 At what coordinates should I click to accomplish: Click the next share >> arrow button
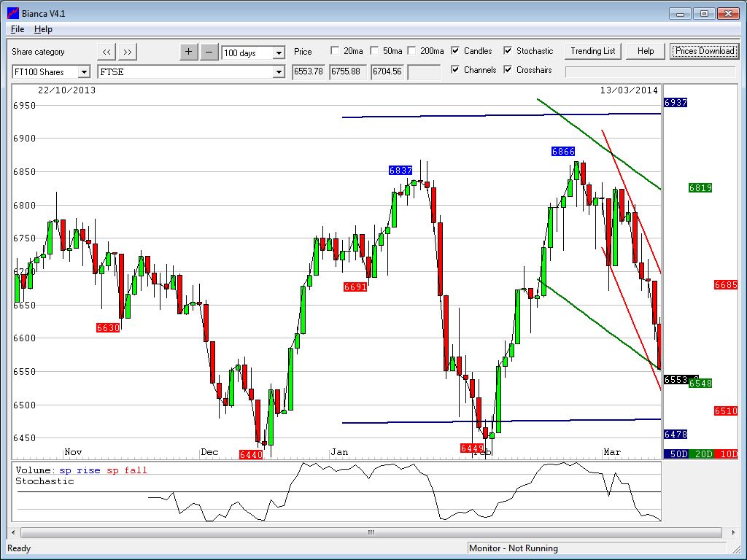point(127,52)
